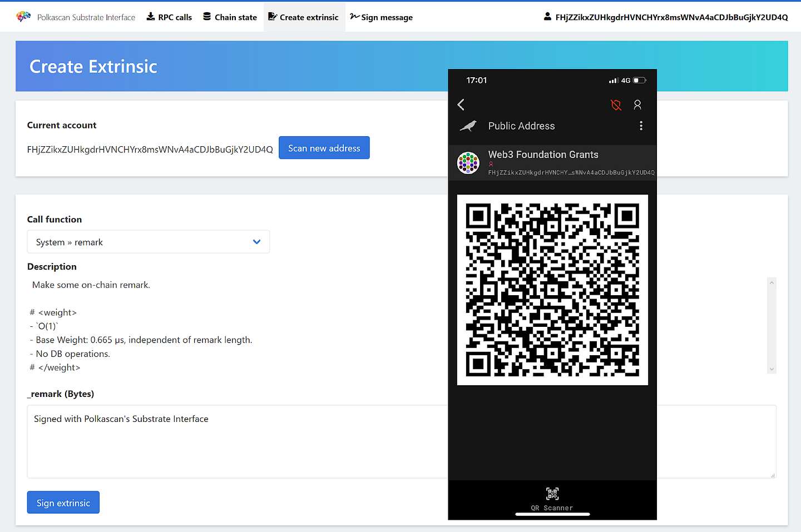This screenshot has width=801, height=532.
Task: Click the Sign extrinsic button
Action: [63, 503]
